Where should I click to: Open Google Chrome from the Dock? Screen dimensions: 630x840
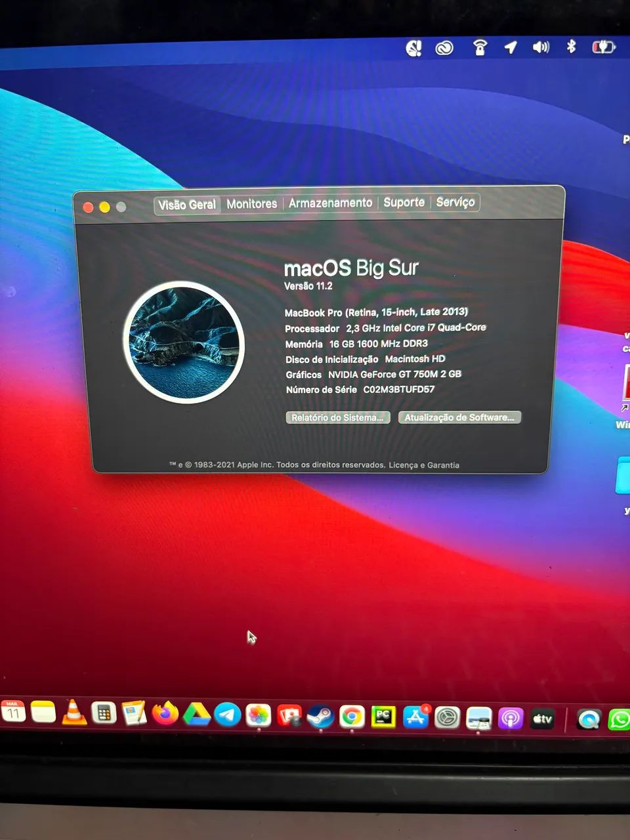(x=352, y=717)
